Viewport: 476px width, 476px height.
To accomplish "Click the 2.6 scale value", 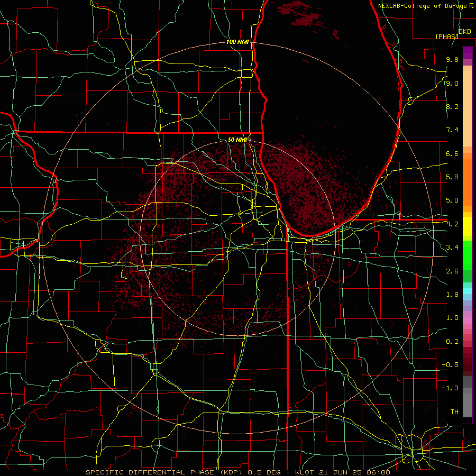I will point(452,271).
